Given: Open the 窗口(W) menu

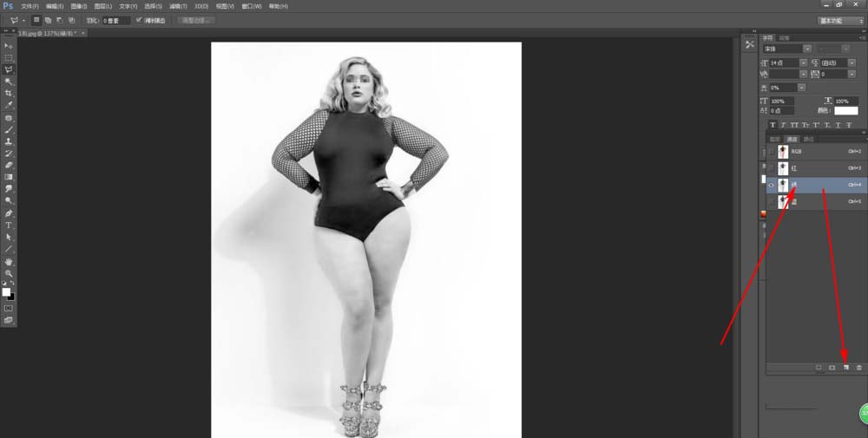Looking at the screenshot, I should pyautogui.click(x=252, y=6).
